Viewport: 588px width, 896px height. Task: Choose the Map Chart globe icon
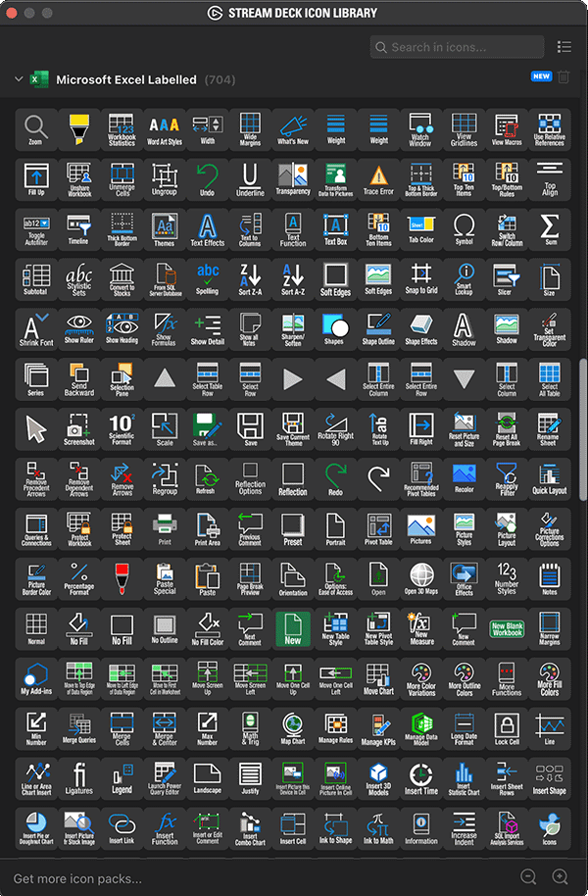pos(293,728)
